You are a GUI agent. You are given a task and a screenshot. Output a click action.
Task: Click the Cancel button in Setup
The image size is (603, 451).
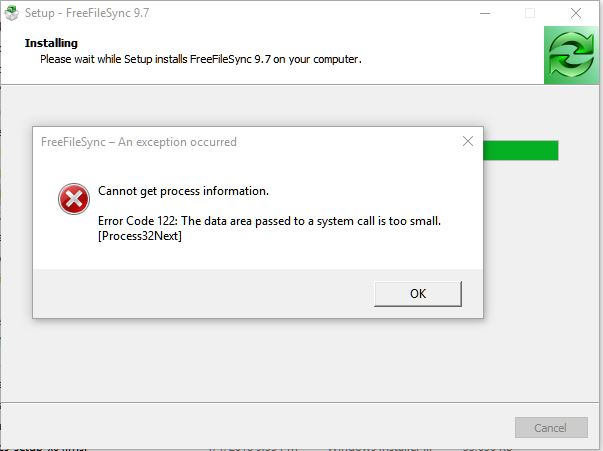click(551, 428)
